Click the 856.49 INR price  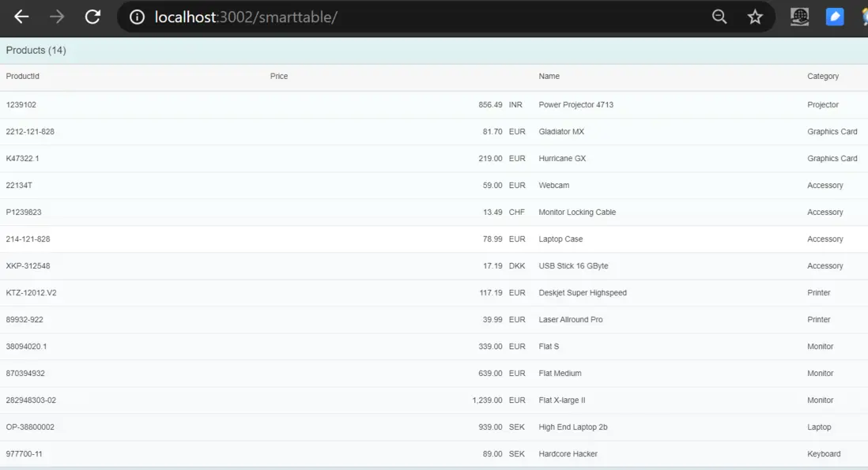pyautogui.click(x=500, y=104)
